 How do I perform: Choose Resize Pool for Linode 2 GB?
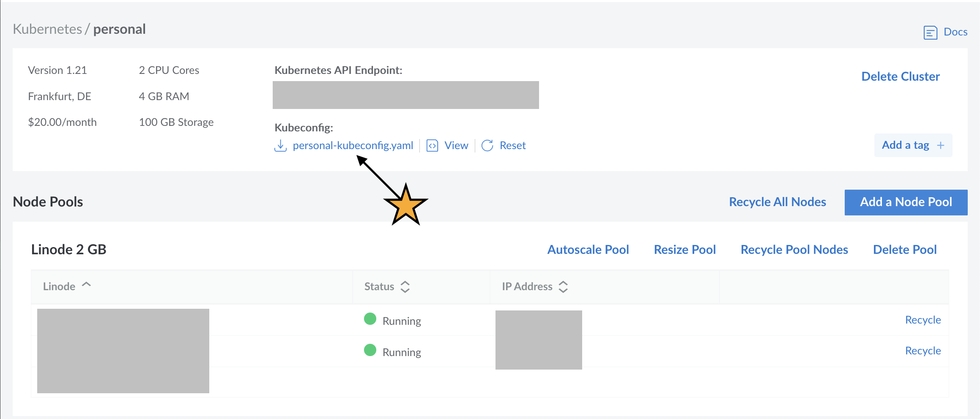tap(684, 250)
